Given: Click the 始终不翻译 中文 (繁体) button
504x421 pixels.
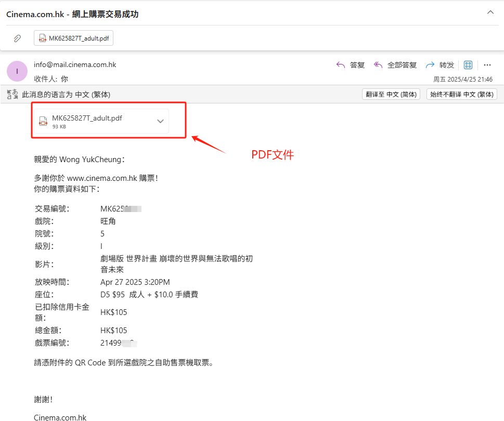Looking at the screenshot, I should [461, 95].
